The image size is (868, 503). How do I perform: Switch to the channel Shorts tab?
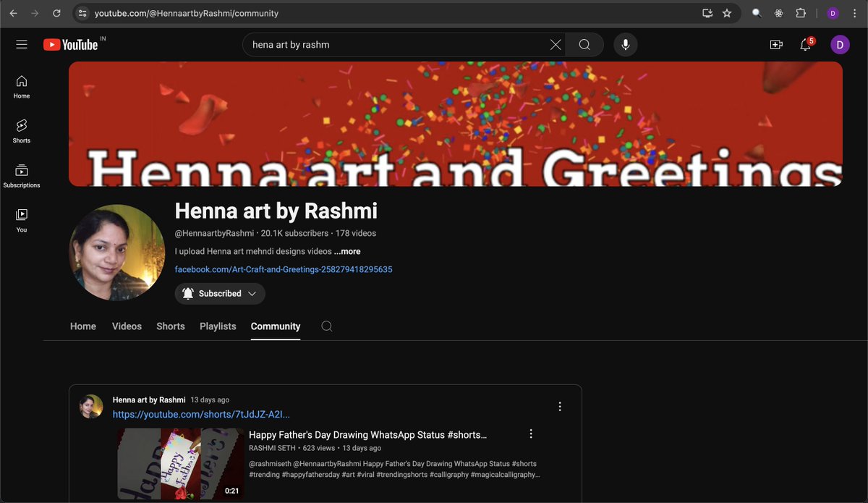[171, 326]
